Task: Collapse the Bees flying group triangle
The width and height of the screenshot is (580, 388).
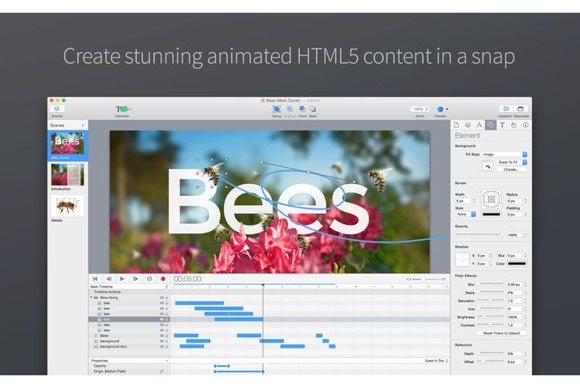Action: coord(91,297)
